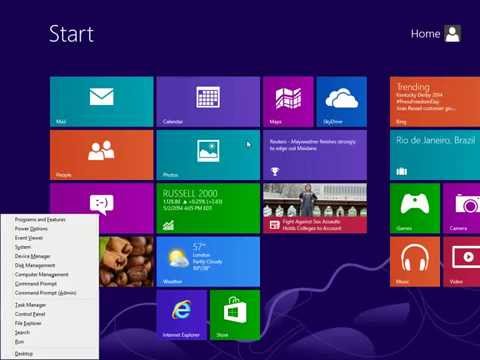The height and width of the screenshot is (360, 480).
Task: Open Event Viewer from the menu
Action: [50, 238]
